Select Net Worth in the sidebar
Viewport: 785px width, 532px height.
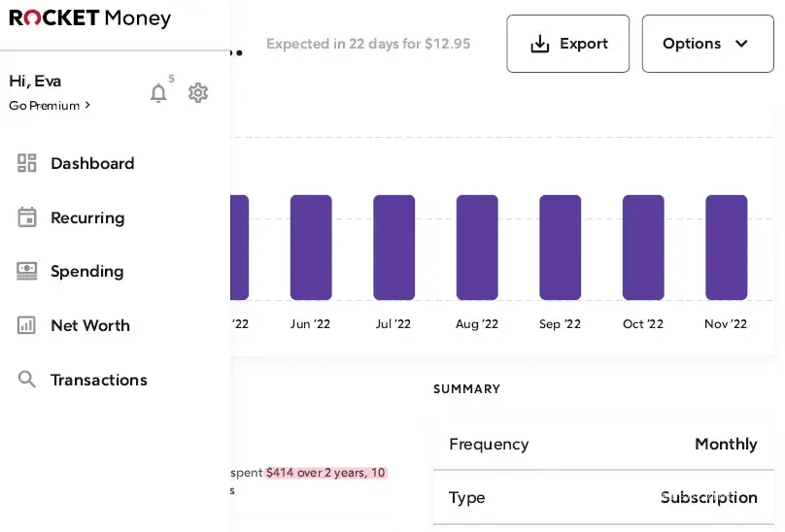pos(90,325)
